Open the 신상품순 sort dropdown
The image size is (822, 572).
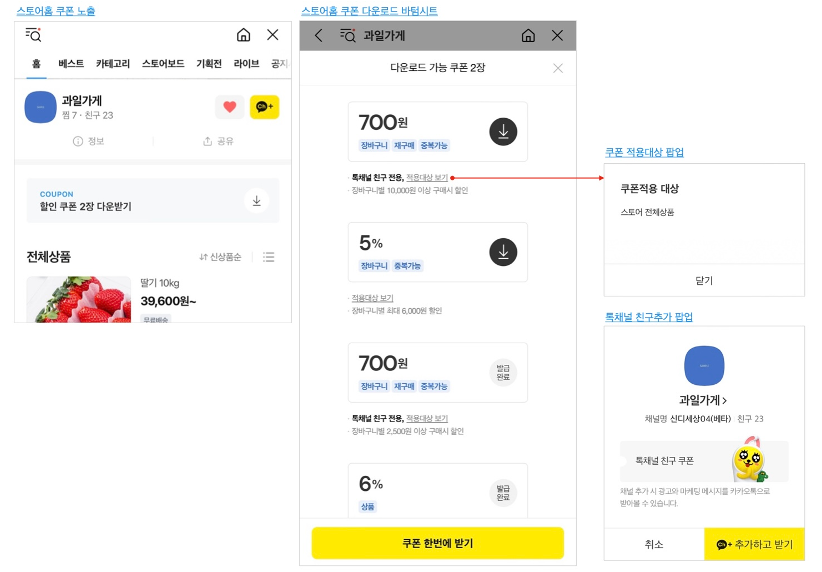[x=220, y=257]
